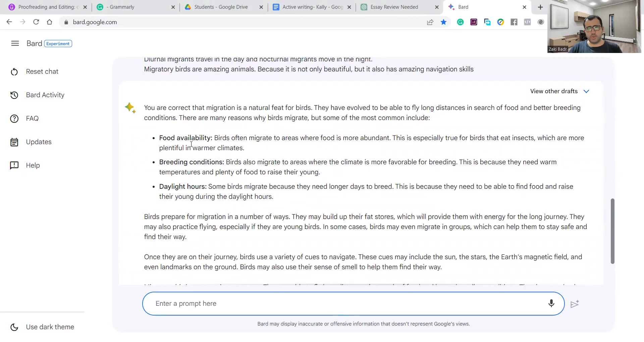Open the Help link
The image size is (644, 342).
tap(33, 166)
